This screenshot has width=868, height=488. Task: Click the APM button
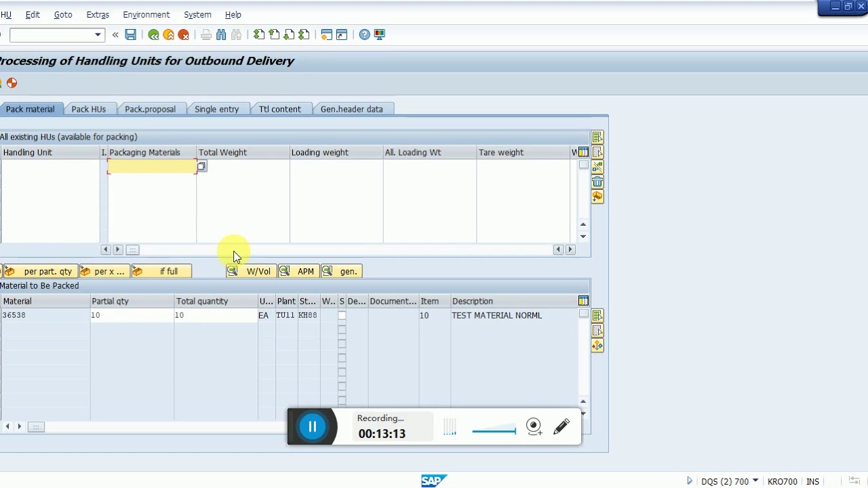[299, 271]
